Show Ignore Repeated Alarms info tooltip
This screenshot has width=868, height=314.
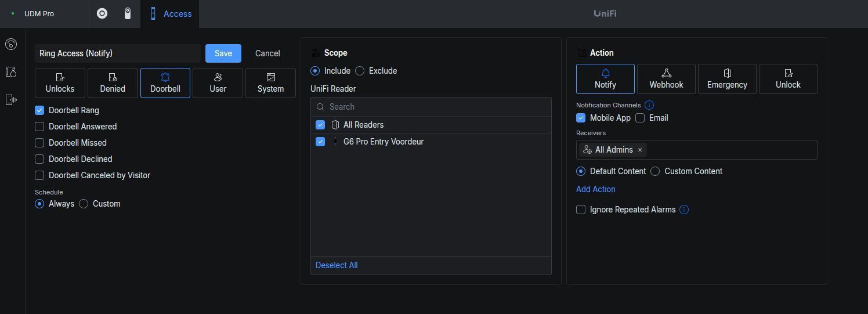click(684, 210)
